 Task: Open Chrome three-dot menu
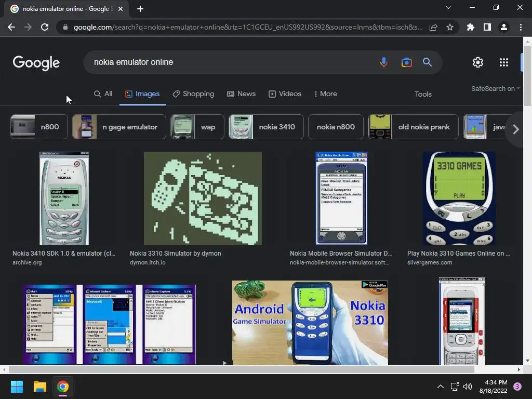[521, 27]
